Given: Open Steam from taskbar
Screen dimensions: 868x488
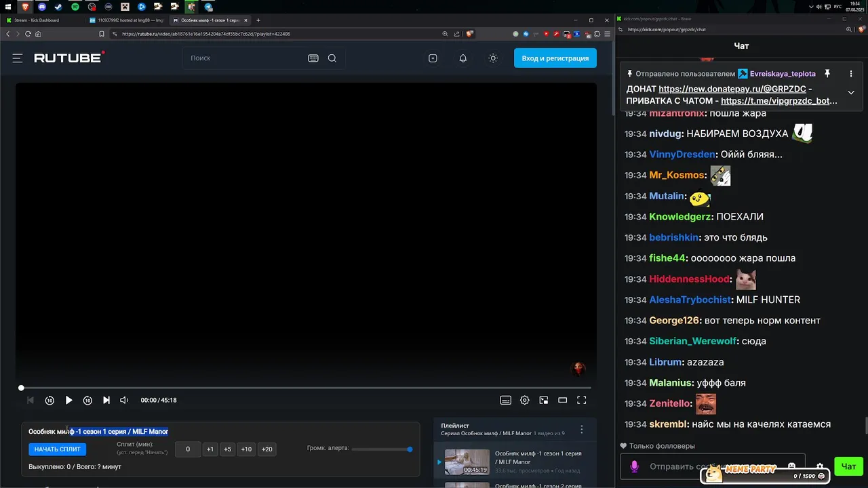Looking at the screenshot, I should point(58,7).
